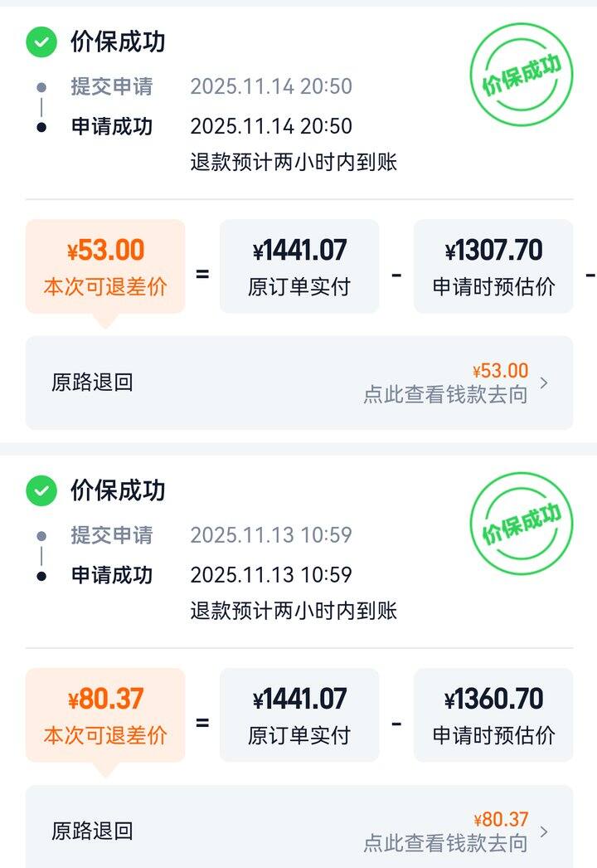Viewport: 597px width, 868px height.
Task: Open 点此查看钱款去向 under the ¥80.37 refund
Action: [445, 843]
